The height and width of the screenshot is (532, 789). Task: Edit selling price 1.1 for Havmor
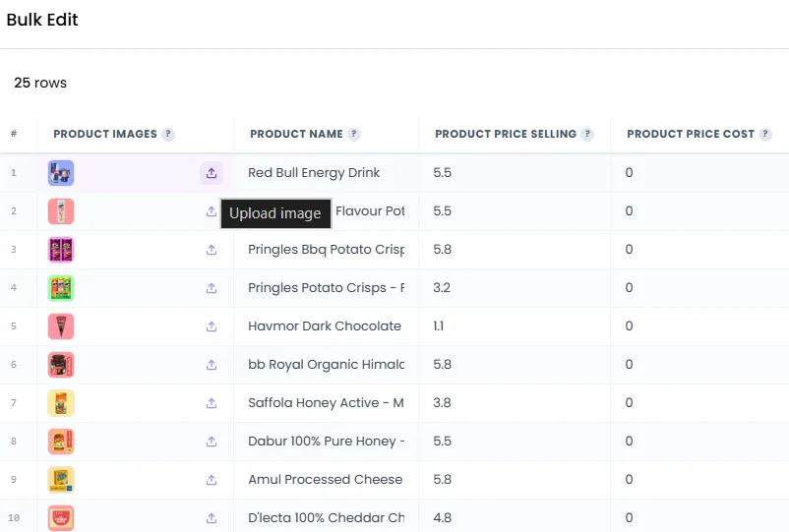515,326
